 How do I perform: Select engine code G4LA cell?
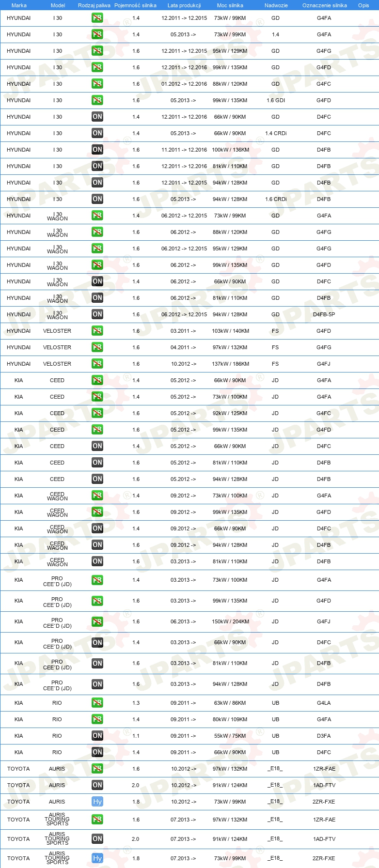click(324, 703)
